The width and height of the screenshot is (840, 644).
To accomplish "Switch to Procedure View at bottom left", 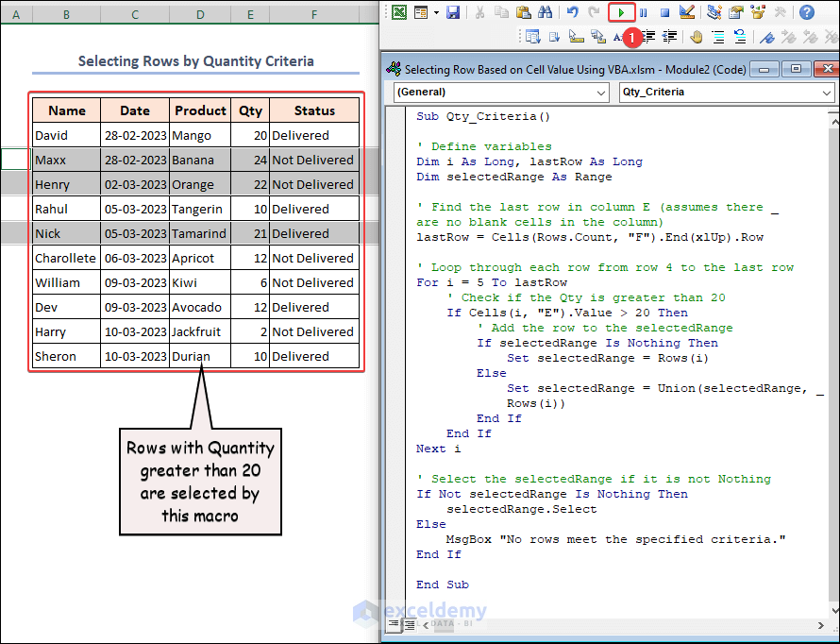I will (x=394, y=624).
